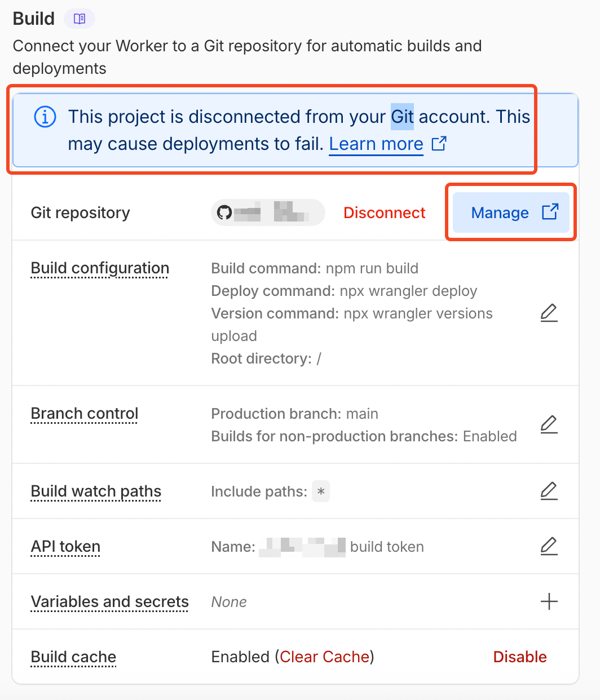Click Build cache label

pos(73,657)
